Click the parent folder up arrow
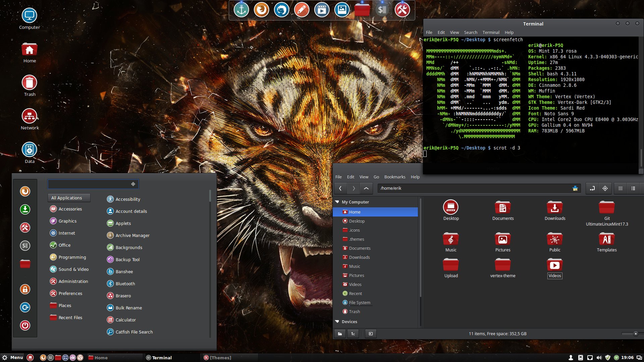The image size is (644, 362). [366, 188]
